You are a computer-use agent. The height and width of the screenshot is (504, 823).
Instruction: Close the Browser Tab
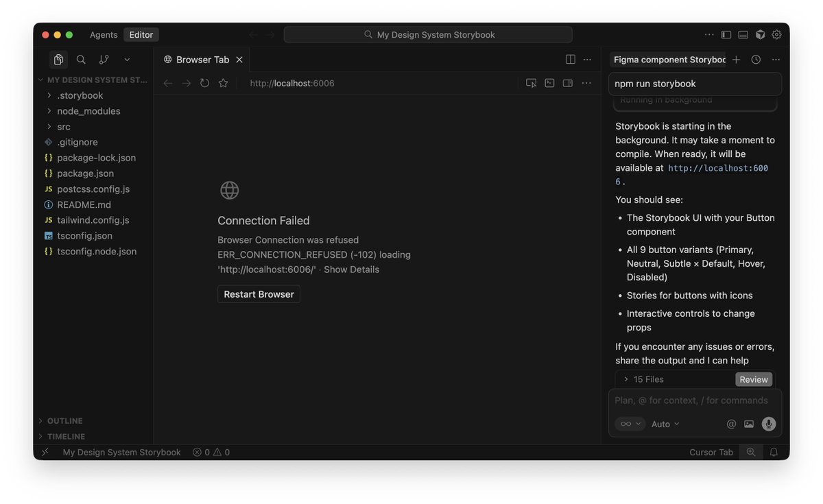coord(239,60)
